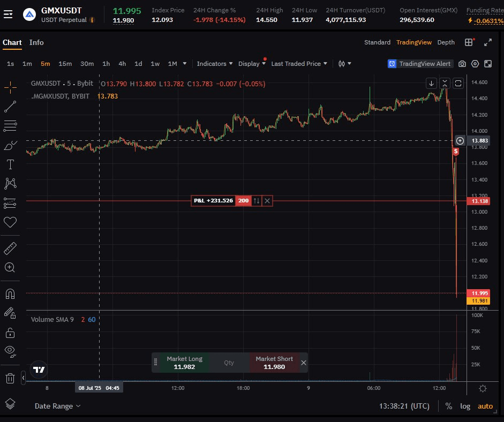Click the TradingView logo

(39, 370)
